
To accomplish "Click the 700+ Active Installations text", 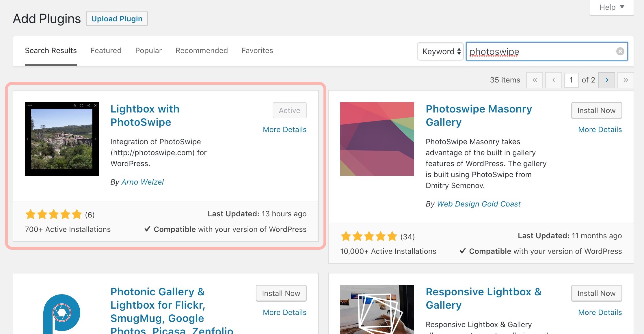I will tap(68, 229).
